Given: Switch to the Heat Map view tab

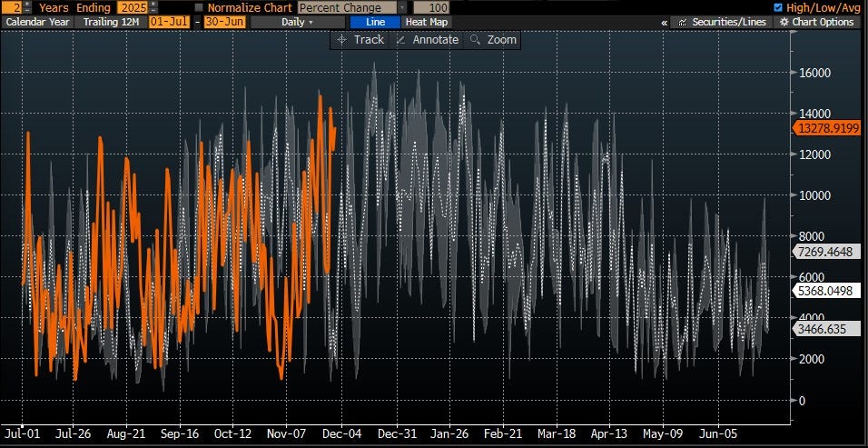Looking at the screenshot, I should pyautogui.click(x=427, y=22).
